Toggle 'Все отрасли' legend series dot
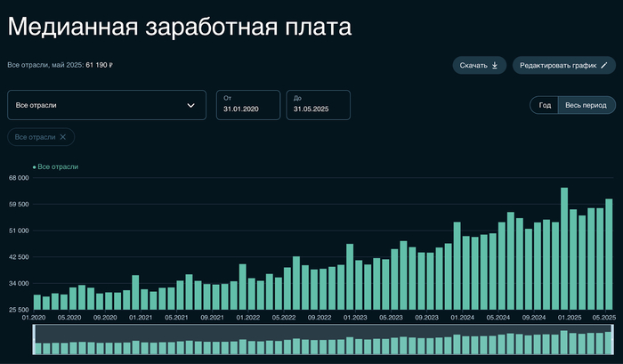The width and height of the screenshot is (623, 364). (x=35, y=166)
